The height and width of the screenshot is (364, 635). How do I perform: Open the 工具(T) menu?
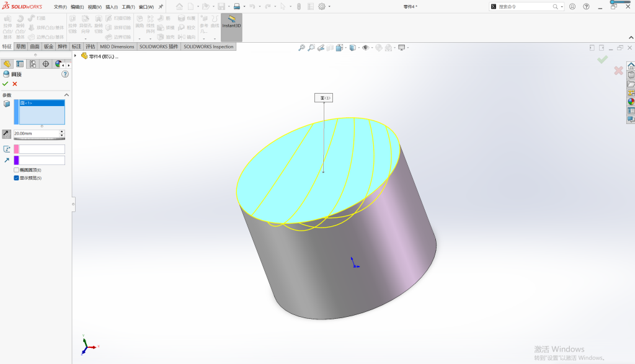pyautogui.click(x=128, y=7)
